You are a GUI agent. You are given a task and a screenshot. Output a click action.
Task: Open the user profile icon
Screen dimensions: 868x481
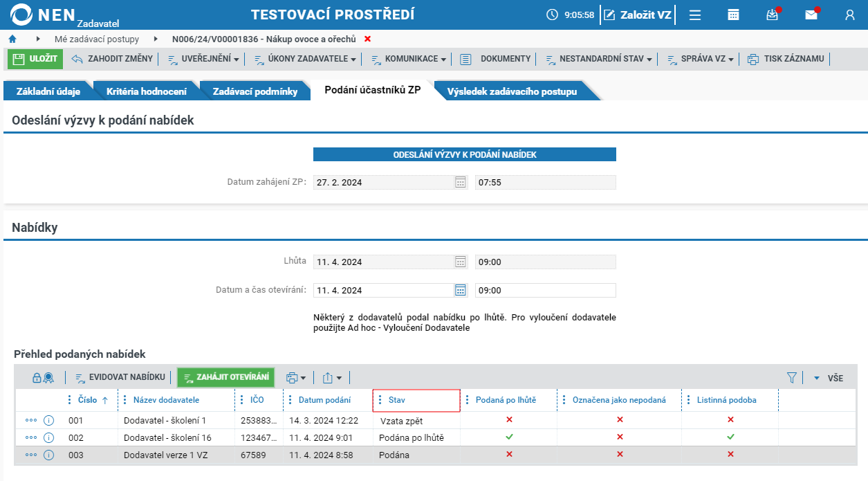[850, 15]
